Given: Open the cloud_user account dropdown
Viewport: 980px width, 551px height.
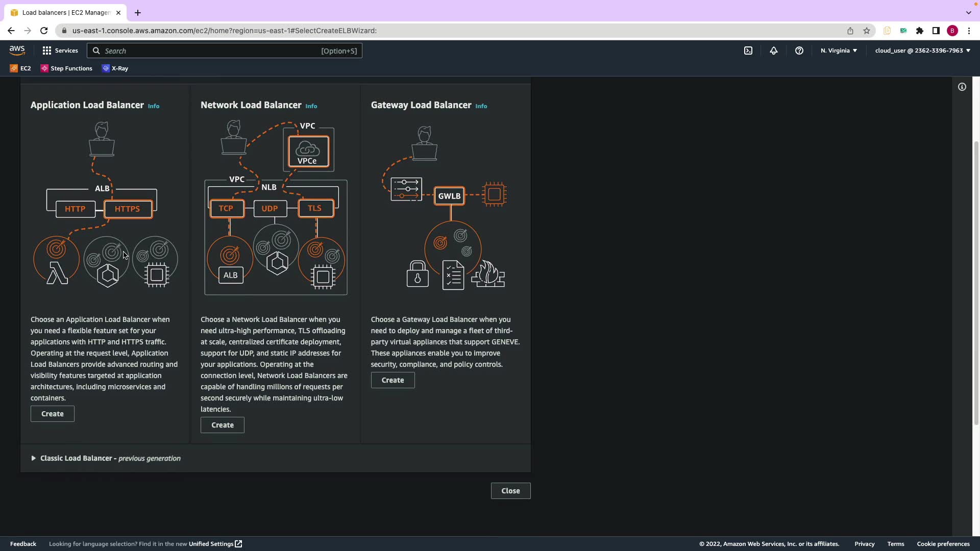Looking at the screenshot, I should pyautogui.click(x=922, y=51).
